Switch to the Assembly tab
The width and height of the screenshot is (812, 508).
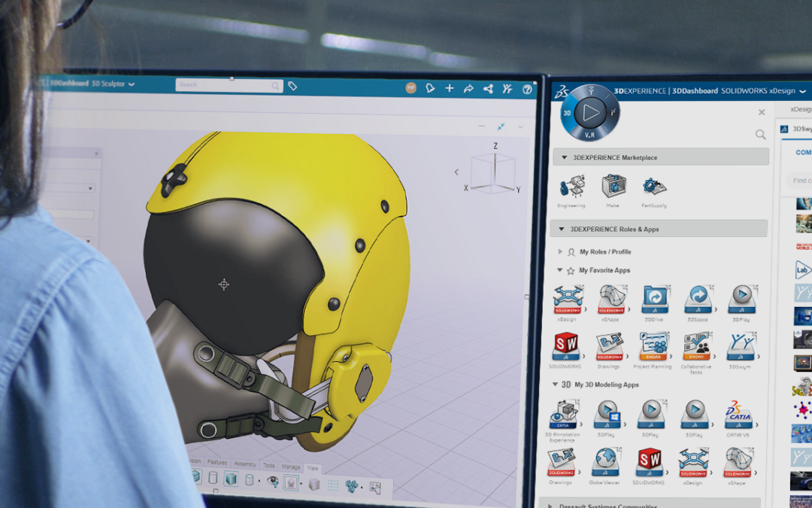tap(245, 464)
